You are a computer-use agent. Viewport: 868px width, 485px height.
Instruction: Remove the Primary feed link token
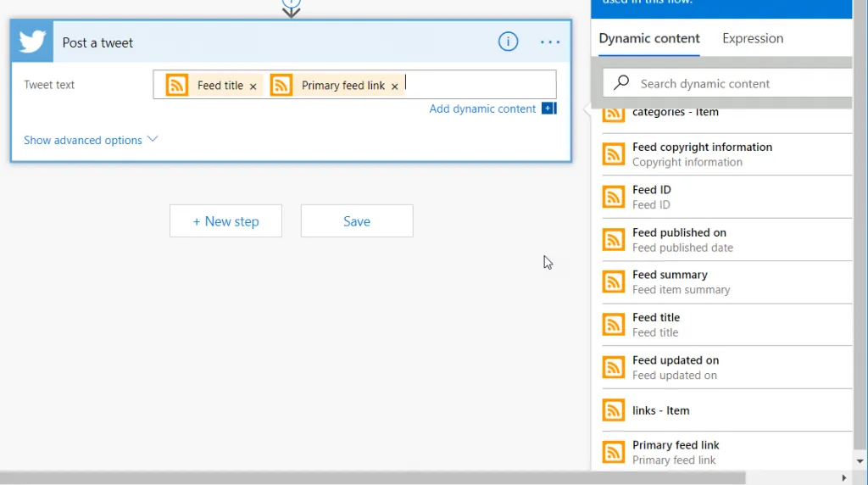coord(394,86)
